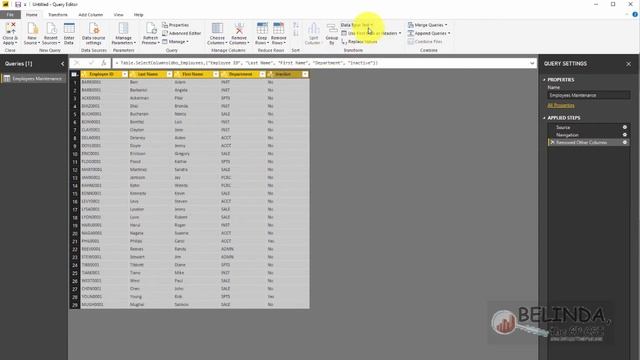
Task: Open gear settings for Removed Other Columns step
Action: 624,142
